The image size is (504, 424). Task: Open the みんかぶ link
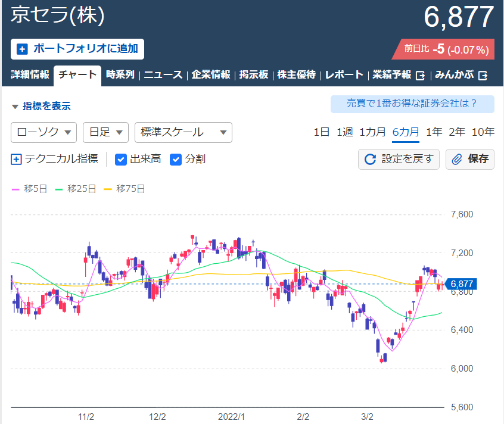tap(454, 74)
